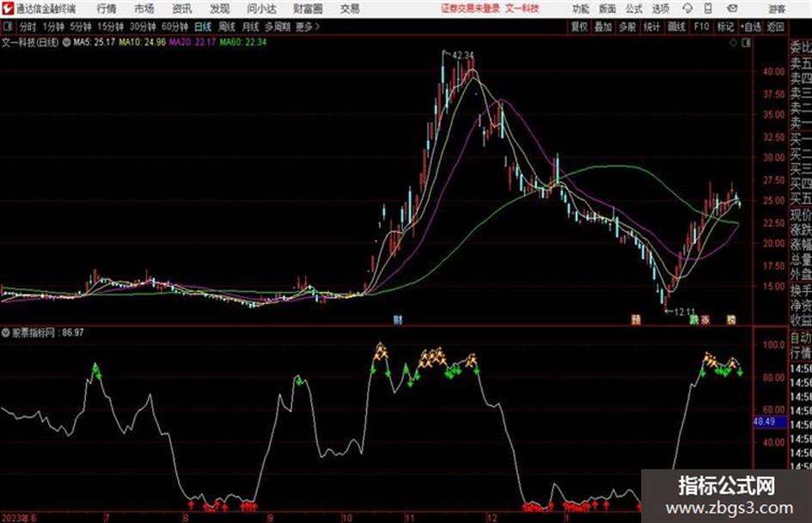The width and height of the screenshot is (812, 523).
Task: Click the 标记 mark button
Action: tap(725, 27)
